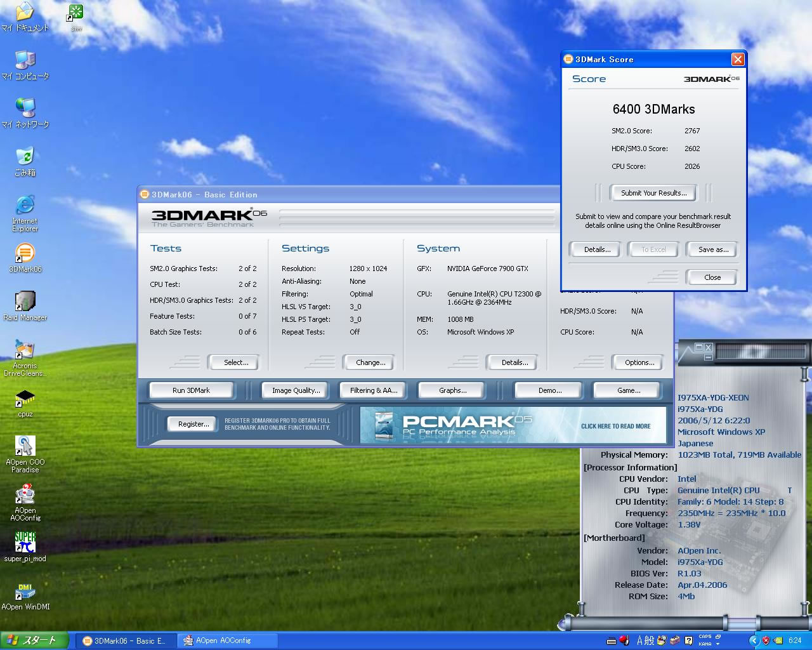Viewport: 812px width, 650px height.
Task: Click the security alert shield tray icon
Action: point(766,640)
